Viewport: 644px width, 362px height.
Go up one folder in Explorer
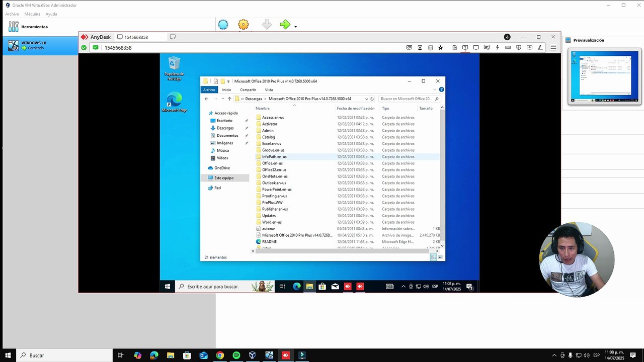[229, 99]
